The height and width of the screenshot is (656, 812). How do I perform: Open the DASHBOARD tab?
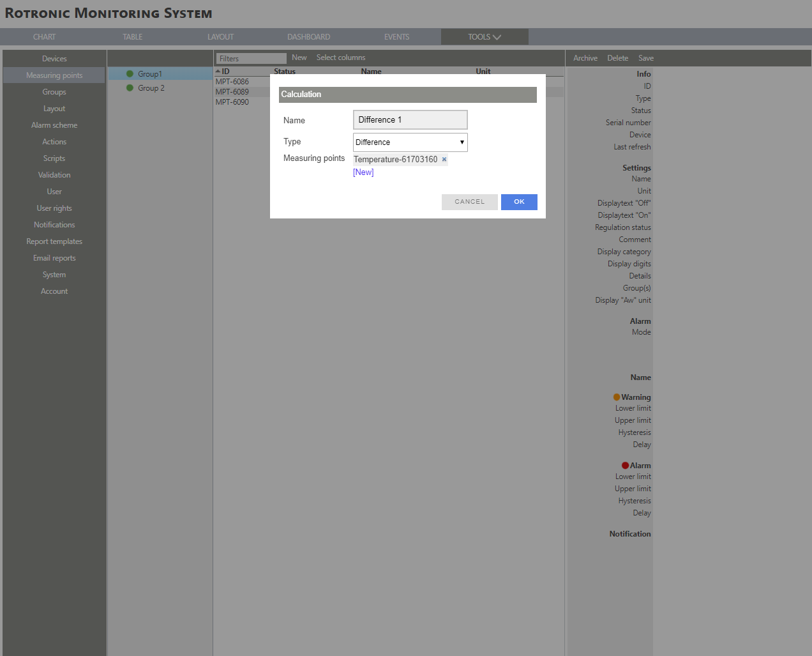click(309, 37)
